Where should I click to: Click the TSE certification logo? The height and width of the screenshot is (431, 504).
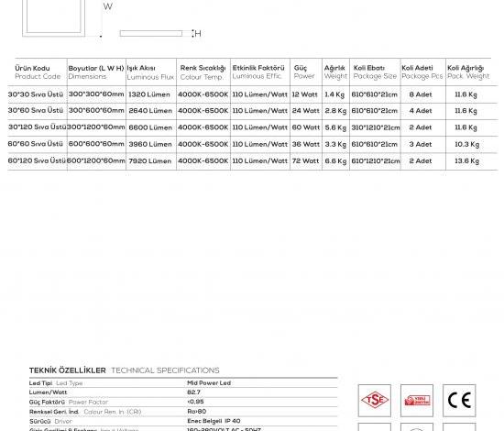pos(375,401)
